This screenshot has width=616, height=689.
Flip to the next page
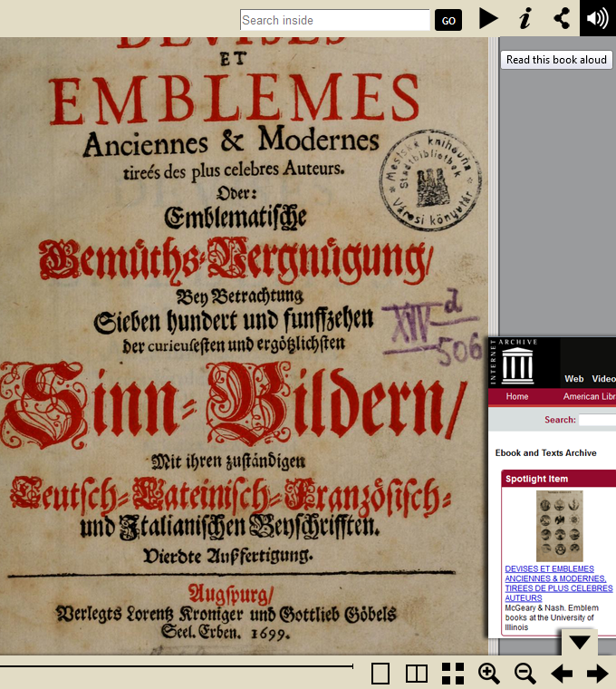tap(597, 674)
